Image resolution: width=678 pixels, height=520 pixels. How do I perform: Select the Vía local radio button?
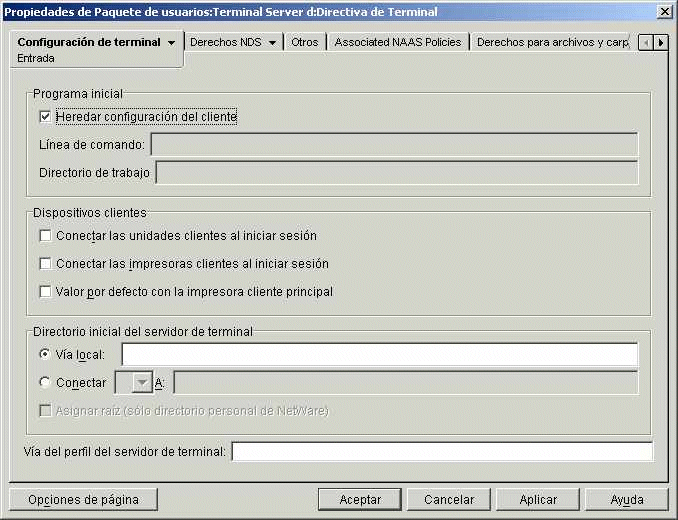coord(44,354)
